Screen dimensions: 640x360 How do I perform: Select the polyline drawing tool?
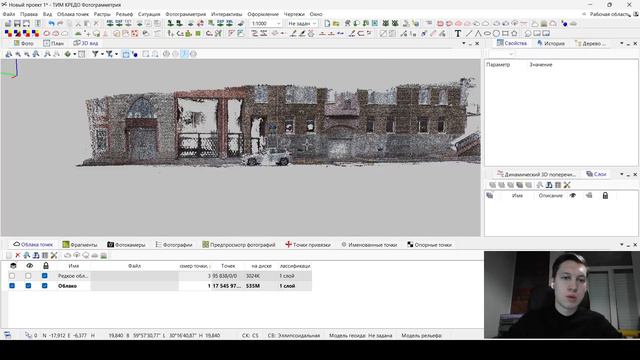point(478,33)
